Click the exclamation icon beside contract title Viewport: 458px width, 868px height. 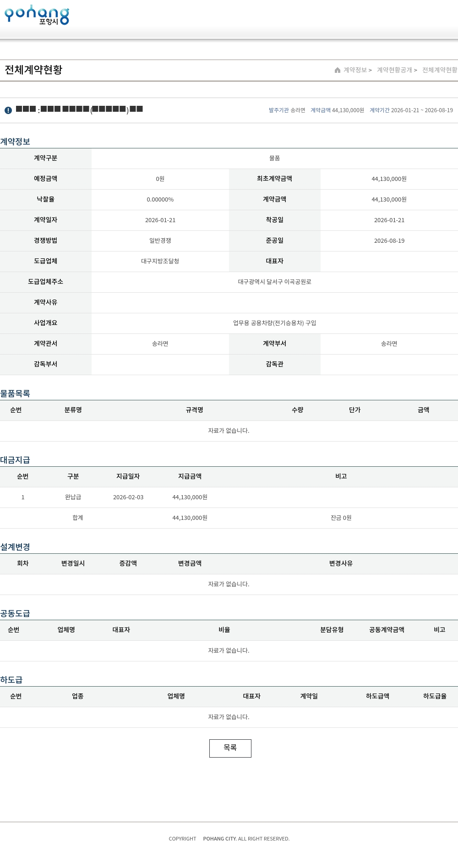(x=8, y=110)
